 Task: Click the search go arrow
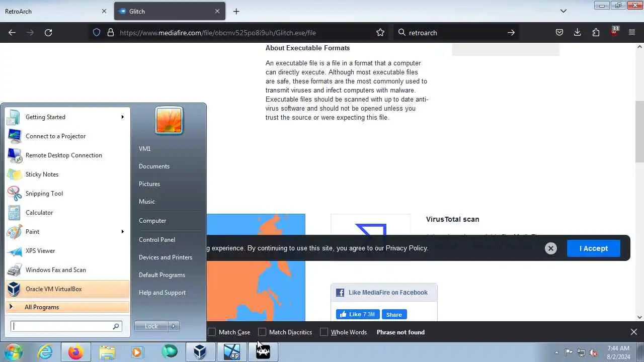pyautogui.click(x=511, y=33)
